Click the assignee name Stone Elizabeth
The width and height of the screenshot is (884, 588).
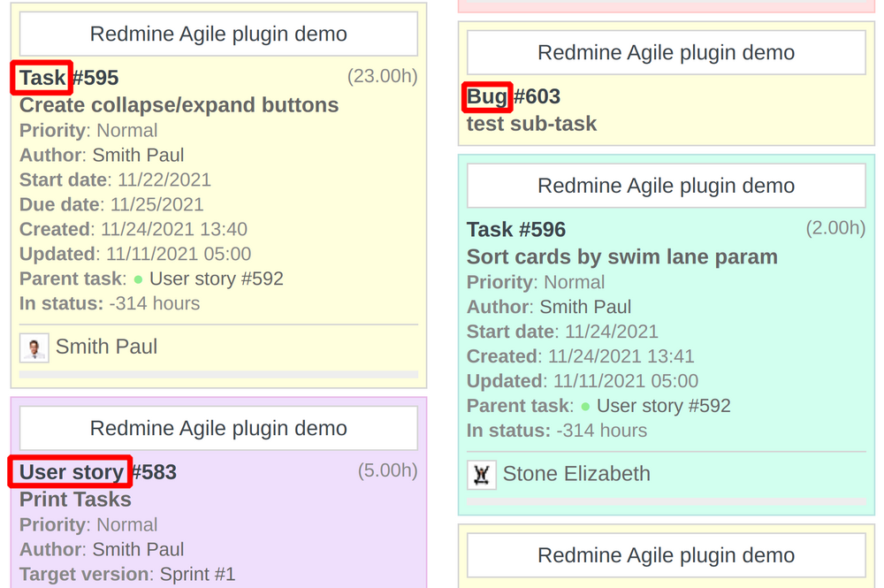click(576, 474)
